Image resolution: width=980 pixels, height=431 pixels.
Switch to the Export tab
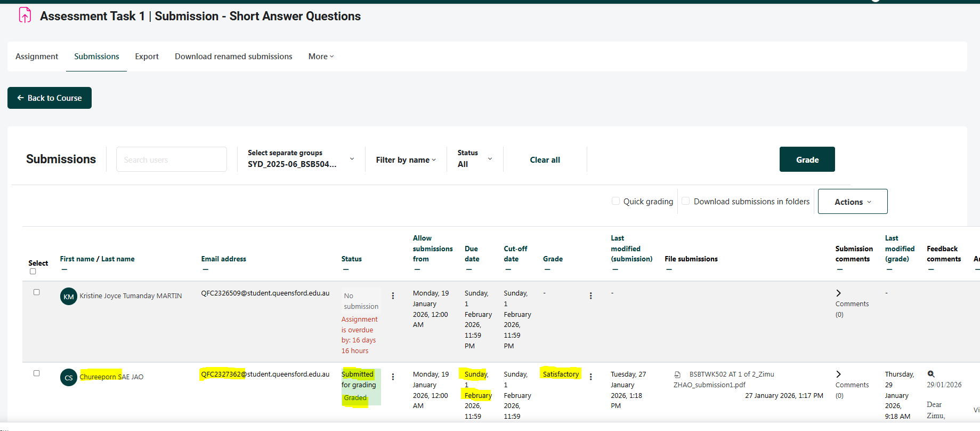click(x=147, y=57)
